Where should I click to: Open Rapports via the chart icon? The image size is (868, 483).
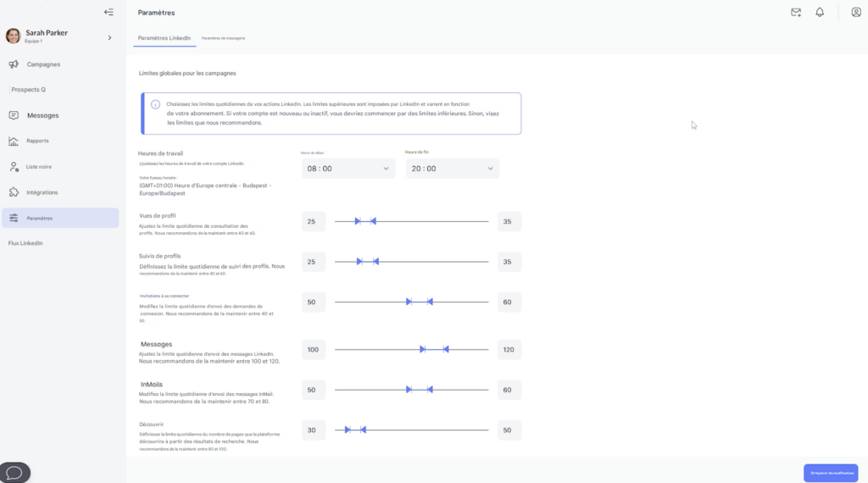[x=14, y=141]
